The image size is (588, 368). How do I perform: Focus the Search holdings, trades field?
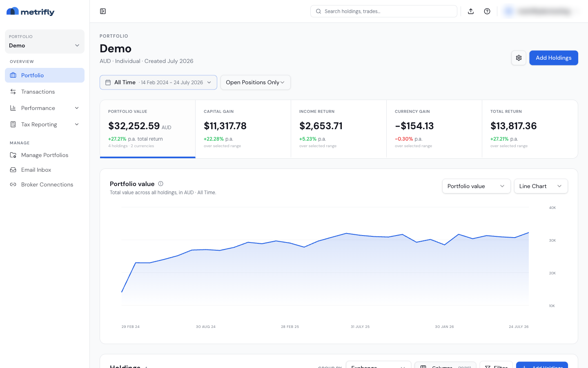(384, 11)
